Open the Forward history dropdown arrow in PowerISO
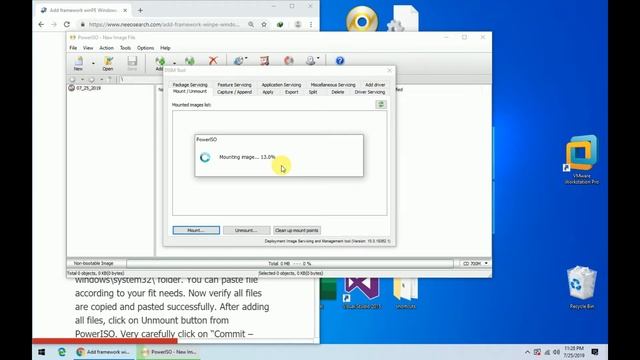640x360 pixels. (x=101, y=80)
